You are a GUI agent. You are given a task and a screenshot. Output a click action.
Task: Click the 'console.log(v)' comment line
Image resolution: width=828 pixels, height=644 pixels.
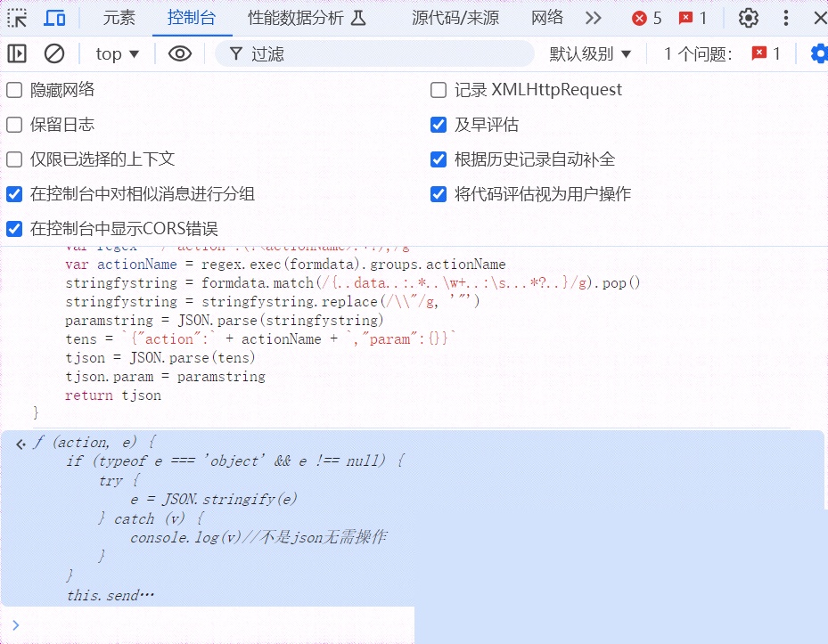pos(258,537)
